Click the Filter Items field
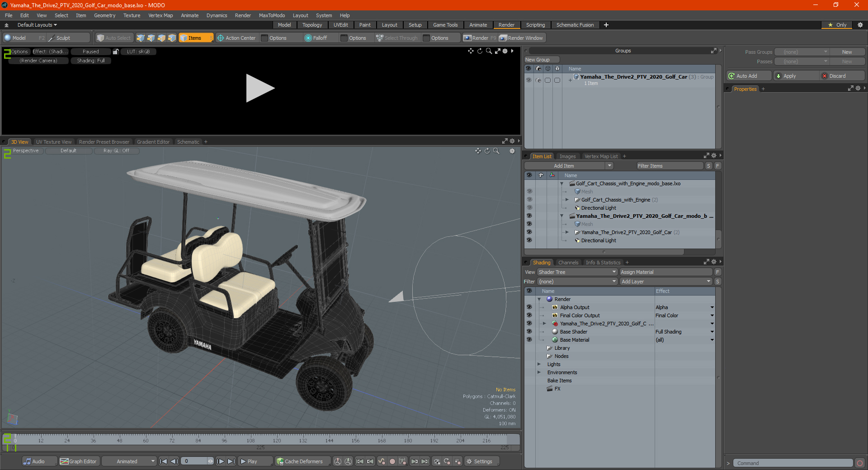 [x=670, y=166]
